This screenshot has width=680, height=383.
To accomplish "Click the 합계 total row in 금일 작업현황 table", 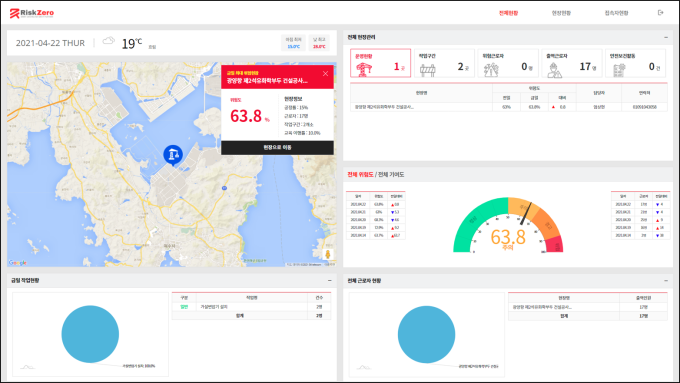I will [x=252, y=316].
